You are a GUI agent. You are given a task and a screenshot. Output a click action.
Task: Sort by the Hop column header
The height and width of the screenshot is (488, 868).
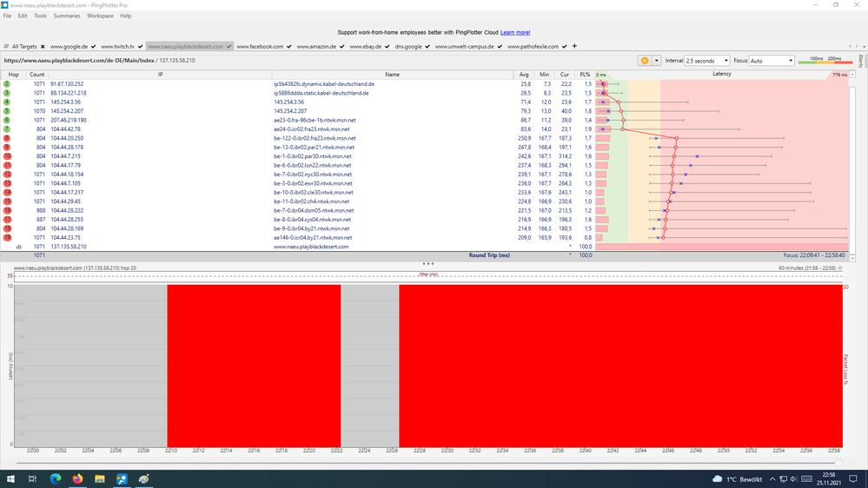[x=13, y=75]
